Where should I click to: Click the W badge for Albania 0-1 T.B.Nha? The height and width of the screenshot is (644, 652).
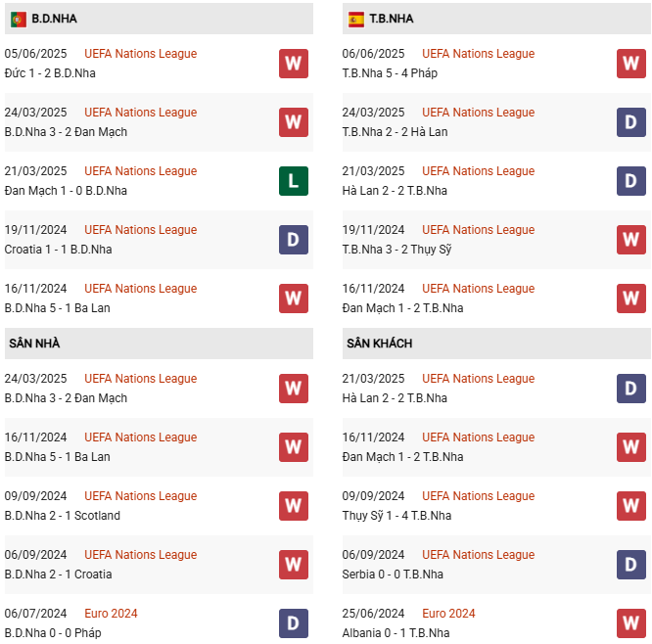coord(631,623)
